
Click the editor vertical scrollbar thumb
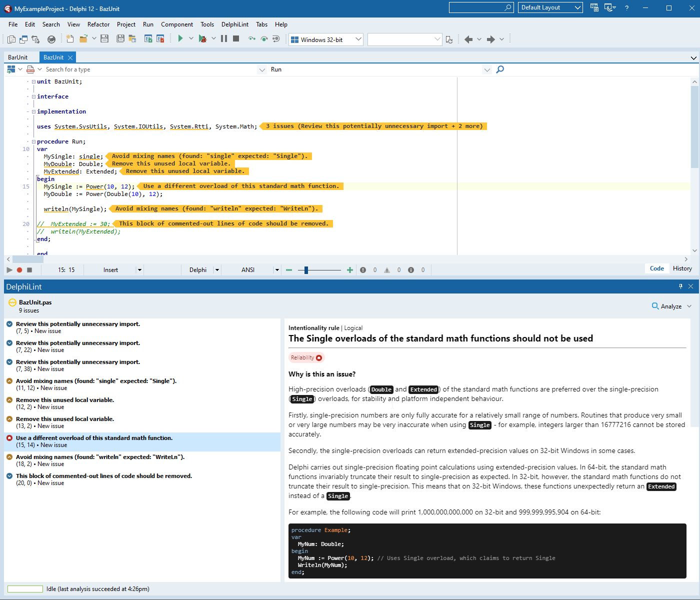click(x=694, y=126)
